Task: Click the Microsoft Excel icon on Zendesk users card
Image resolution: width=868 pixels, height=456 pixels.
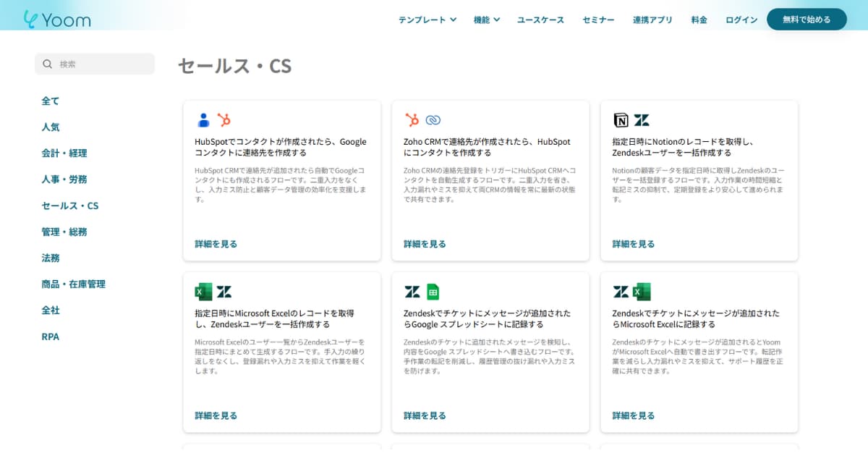Action: pos(203,292)
